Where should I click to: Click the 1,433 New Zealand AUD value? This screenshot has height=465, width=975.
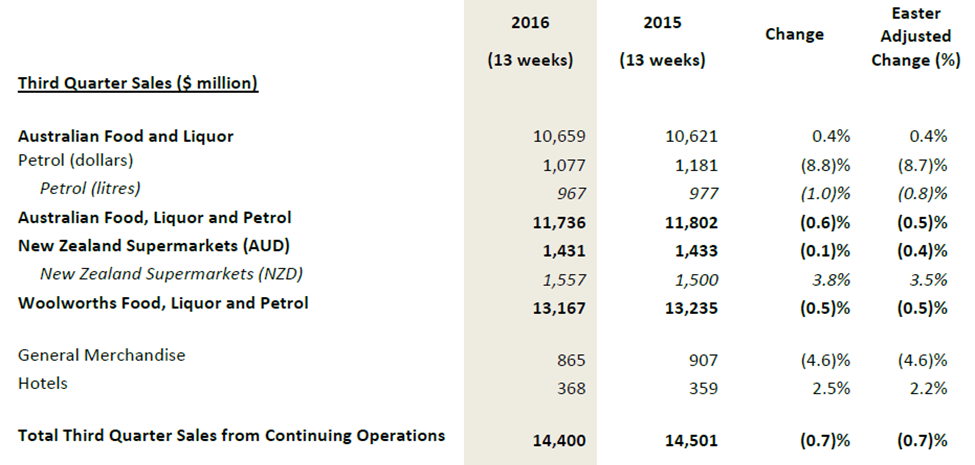696,251
